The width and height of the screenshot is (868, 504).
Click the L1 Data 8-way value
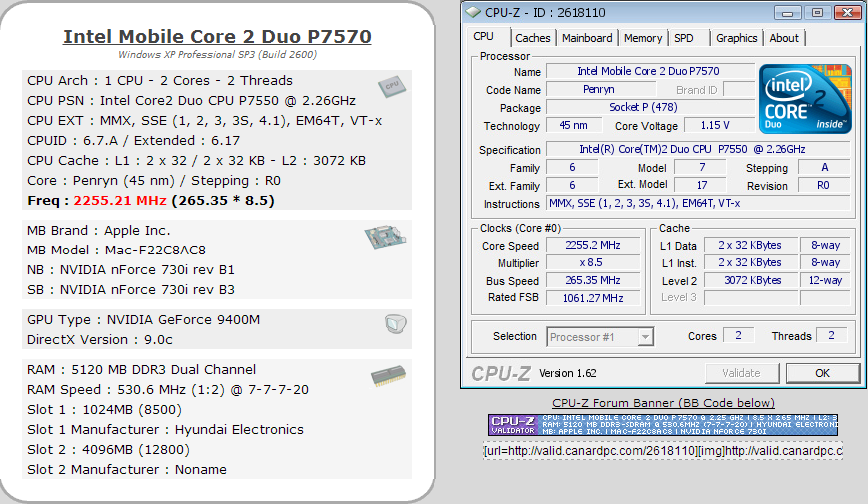tap(825, 245)
